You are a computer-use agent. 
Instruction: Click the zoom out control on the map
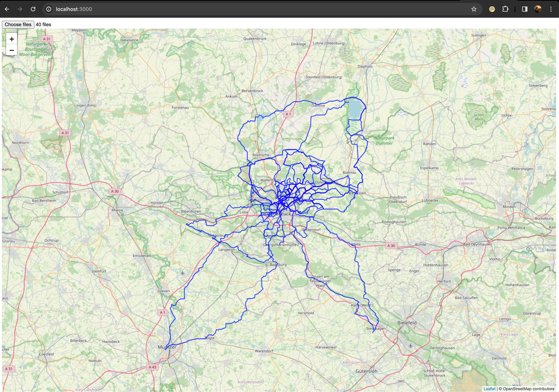pos(11,50)
